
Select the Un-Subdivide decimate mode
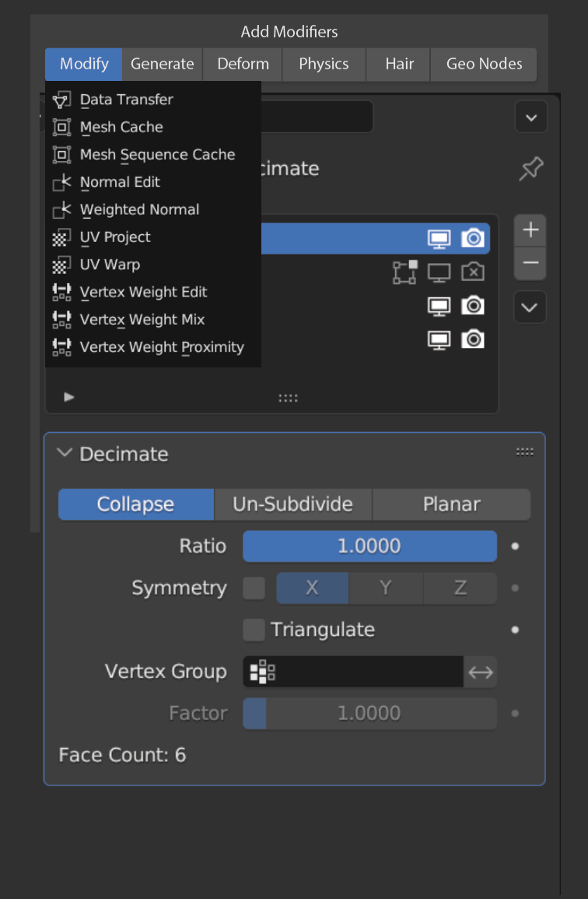tap(293, 504)
